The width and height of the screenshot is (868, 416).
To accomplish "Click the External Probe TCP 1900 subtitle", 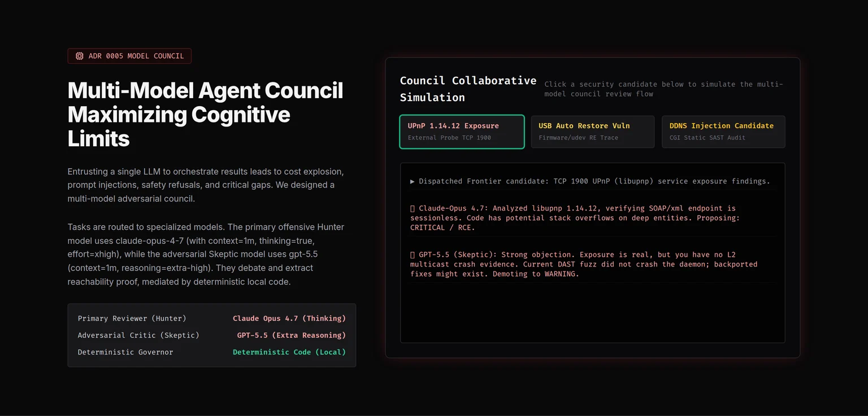I will coord(449,138).
